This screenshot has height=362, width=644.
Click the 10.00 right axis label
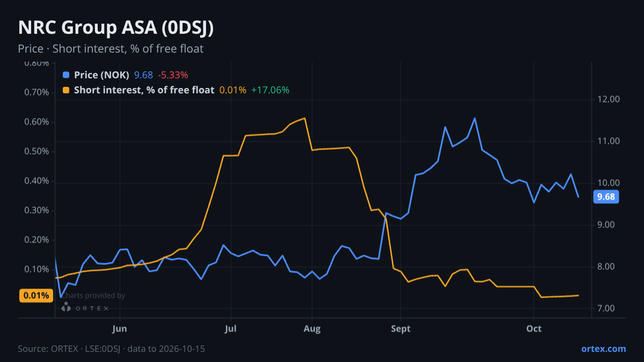click(608, 183)
